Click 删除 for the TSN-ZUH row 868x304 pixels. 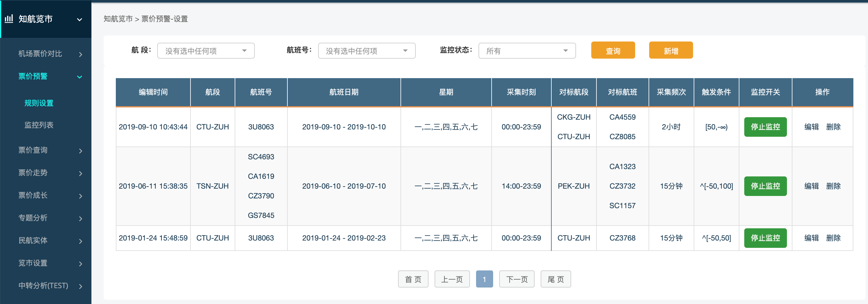point(833,186)
